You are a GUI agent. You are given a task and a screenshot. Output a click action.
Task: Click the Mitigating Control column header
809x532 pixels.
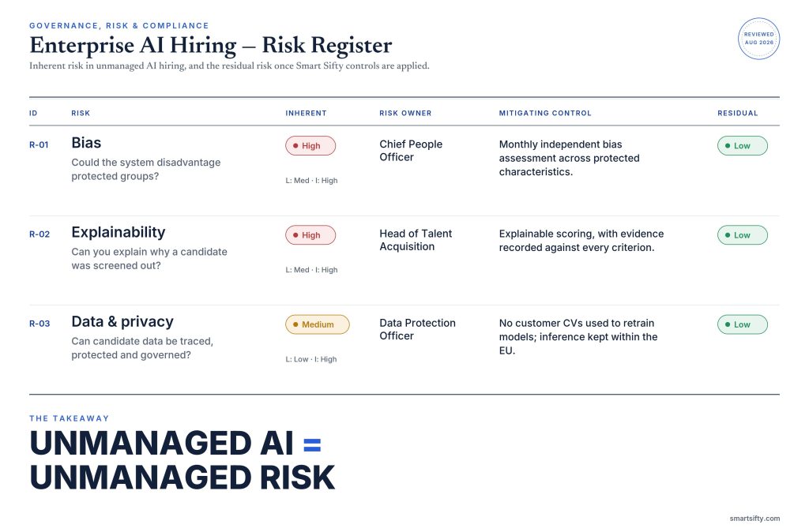[545, 113]
